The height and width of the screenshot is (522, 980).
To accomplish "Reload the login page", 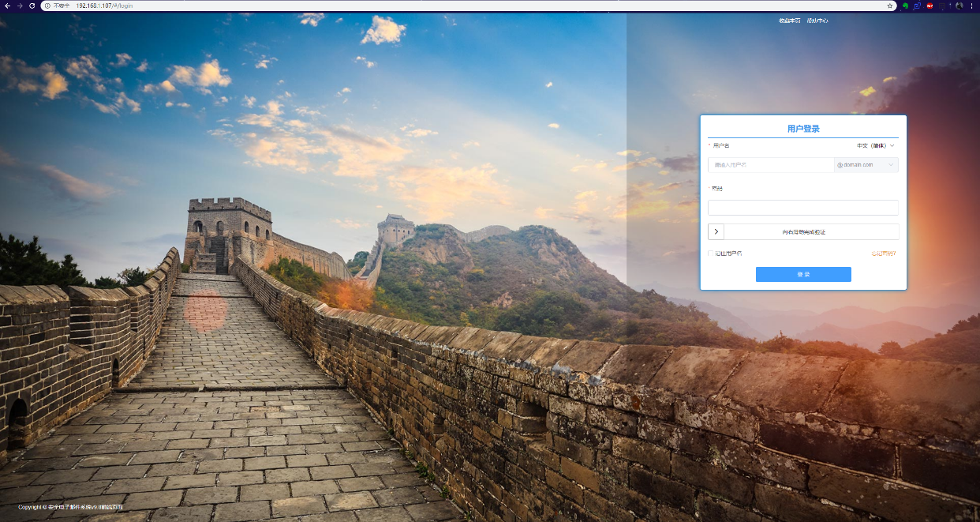I will pos(32,6).
